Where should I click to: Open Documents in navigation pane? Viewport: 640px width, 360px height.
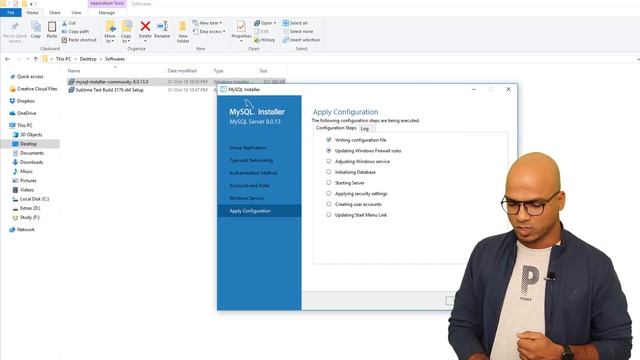click(x=31, y=153)
